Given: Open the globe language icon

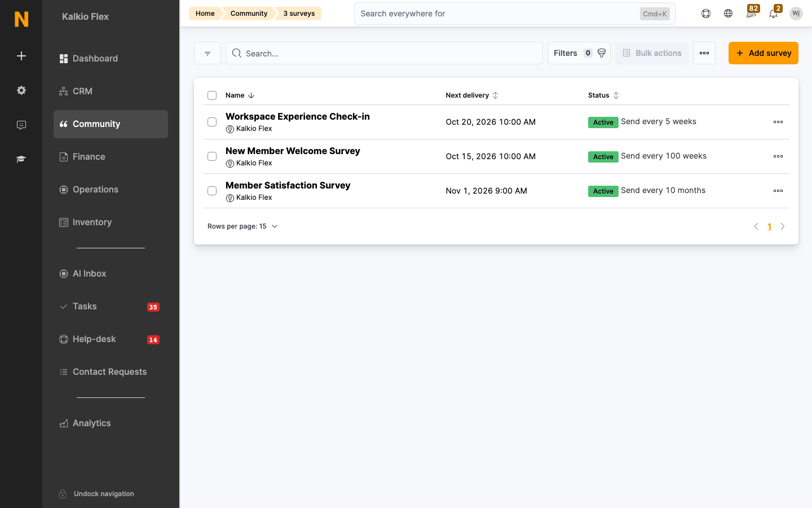Looking at the screenshot, I should pos(729,14).
